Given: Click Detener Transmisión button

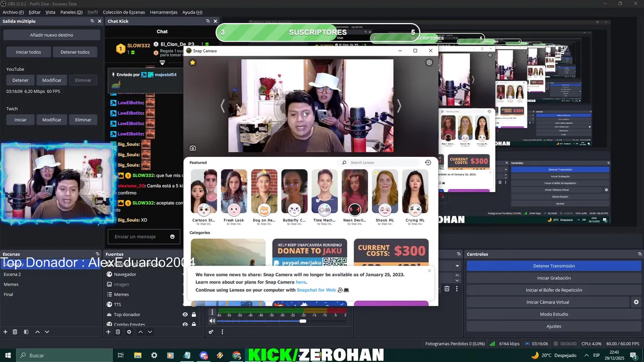Looking at the screenshot, I should click(x=554, y=266).
